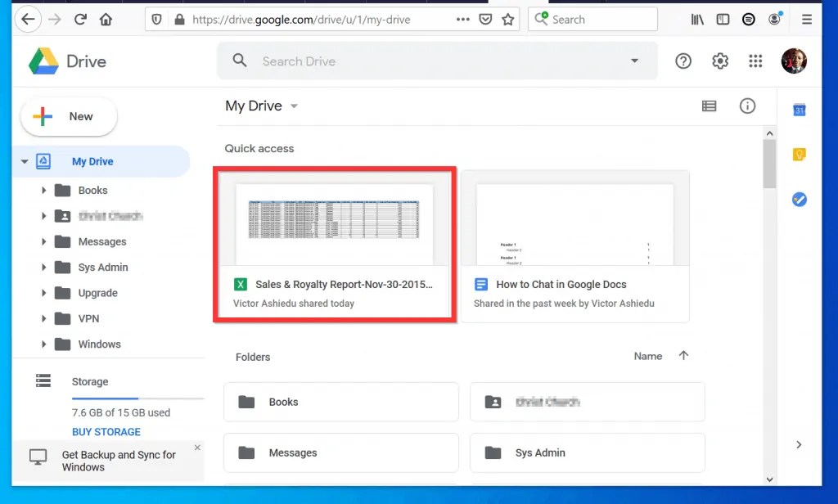Open the Firefox application menu
Screen dimensions: 838x504
[807, 18]
